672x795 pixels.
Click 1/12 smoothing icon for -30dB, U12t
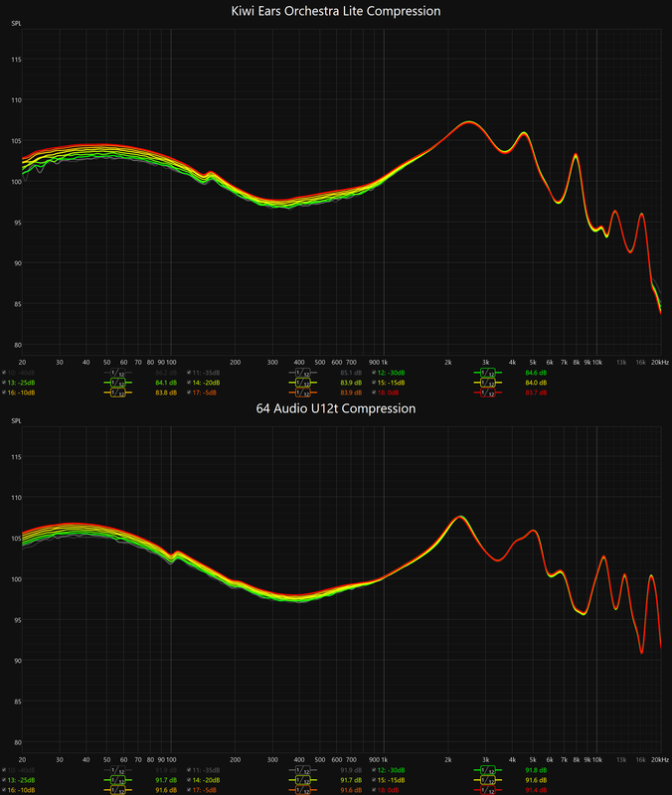(x=488, y=770)
